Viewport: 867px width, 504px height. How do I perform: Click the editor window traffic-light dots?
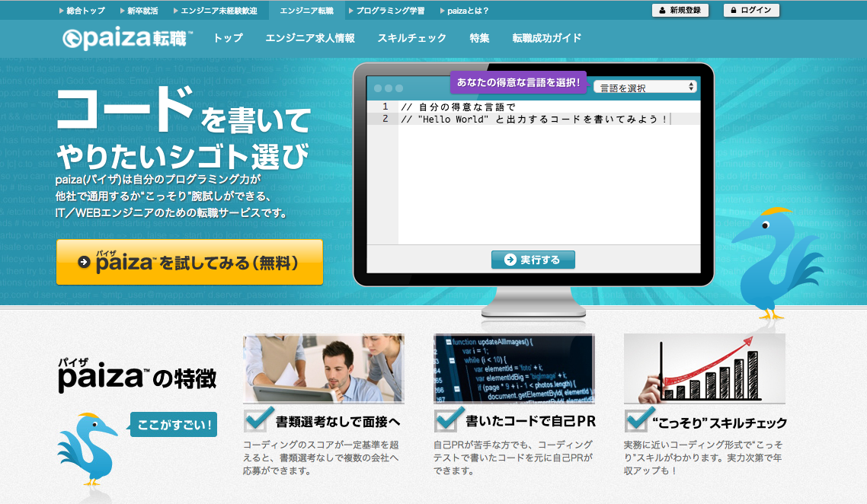[x=388, y=88]
